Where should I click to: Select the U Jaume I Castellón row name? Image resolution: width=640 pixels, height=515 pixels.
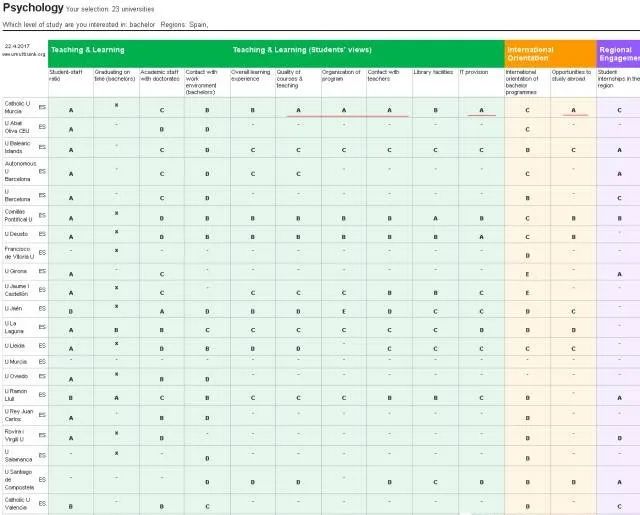point(17,290)
